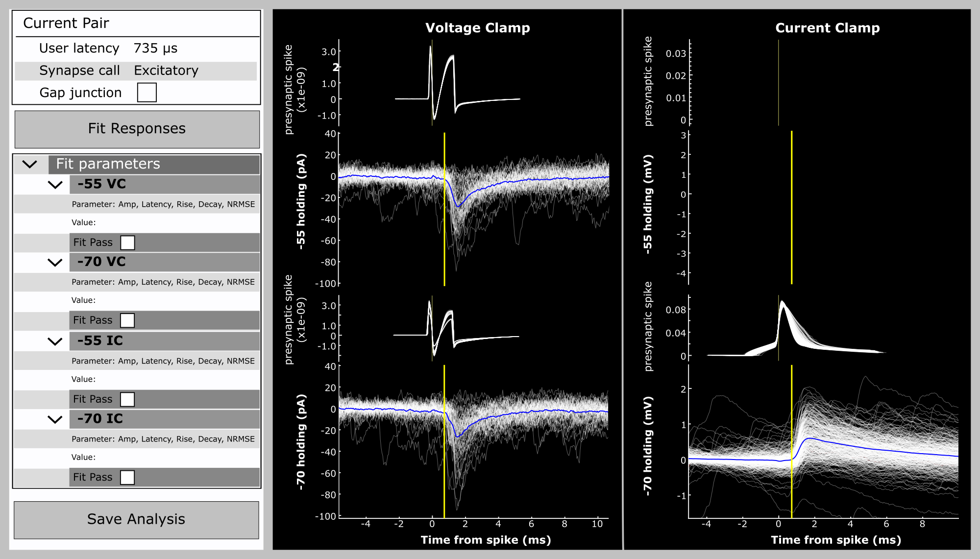Click the Synapse call Excitatory field

[167, 71]
